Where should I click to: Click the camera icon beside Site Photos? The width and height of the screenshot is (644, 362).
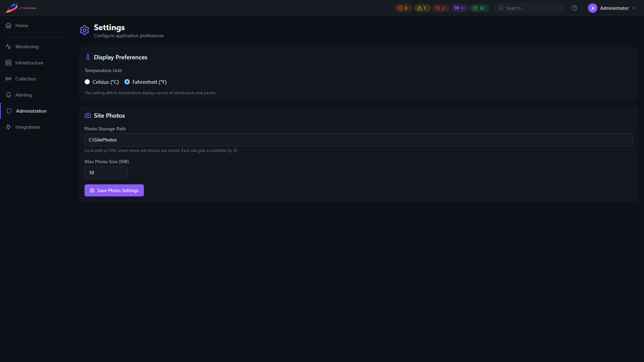click(88, 116)
